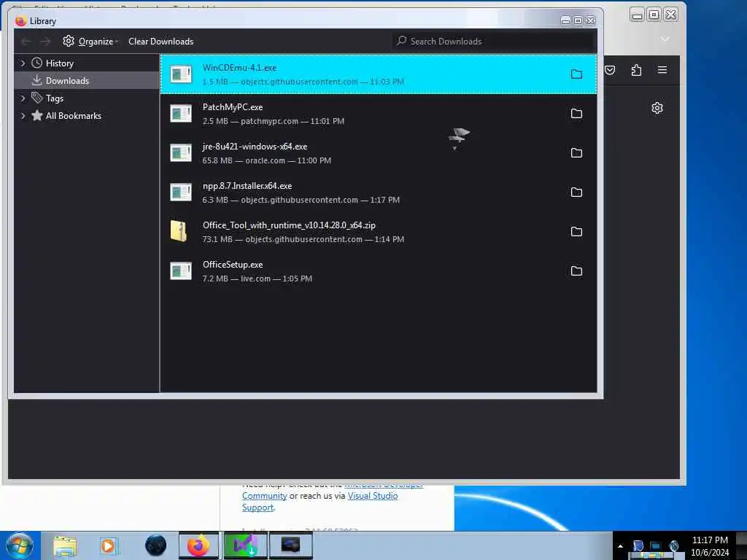Show npp.8.7.Installer.x64.exe in its folder
The image size is (747, 560).
(x=576, y=192)
